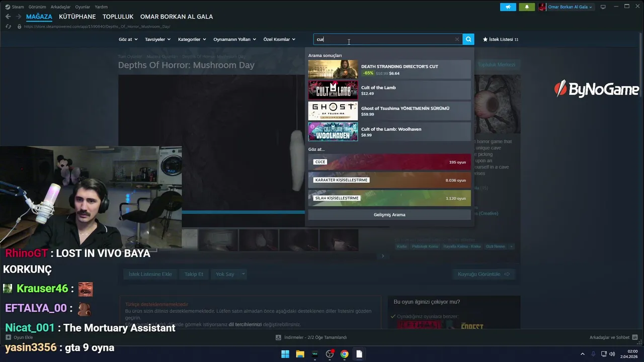Open the Steam logo menu
Viewport: 644px width, 362px height.
[15, 7]
